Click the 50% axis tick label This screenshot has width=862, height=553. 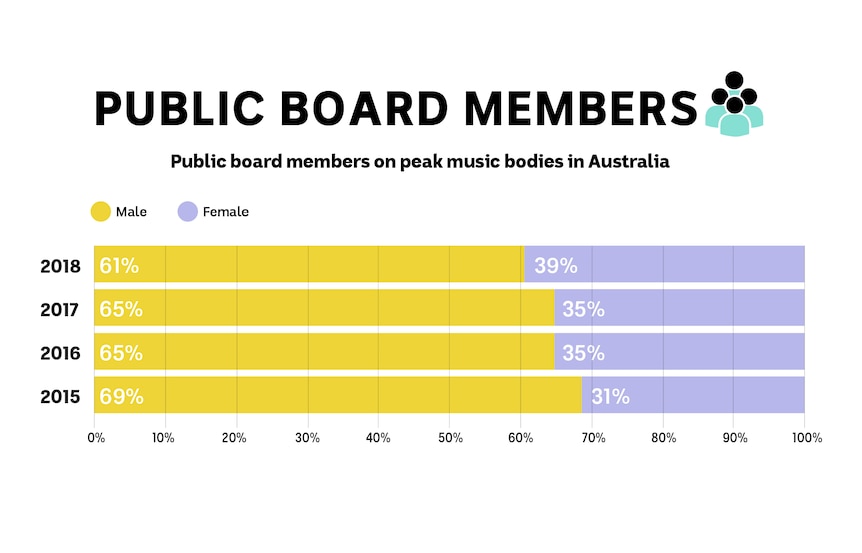click(x=450, y=438)
